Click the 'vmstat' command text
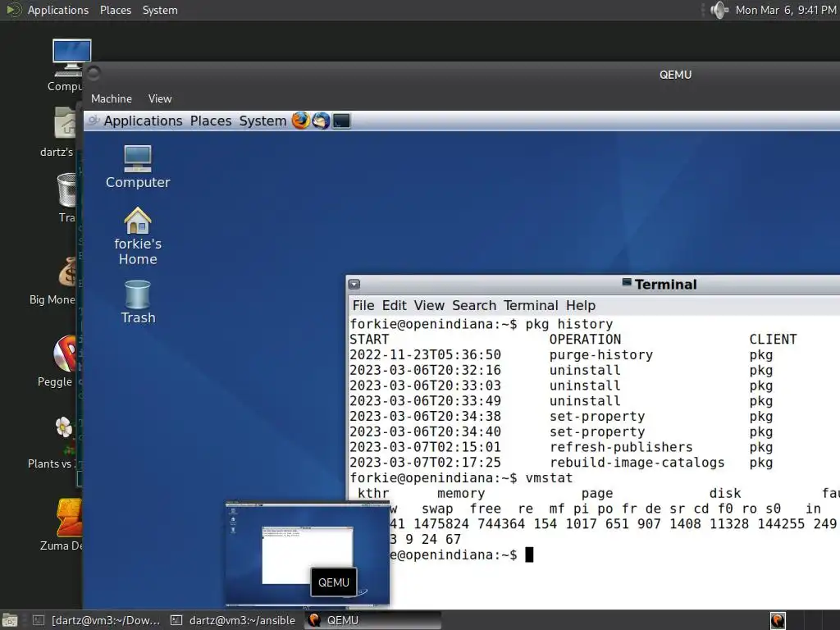The width and height of the screenshot is (840, 630). point(549,478)
